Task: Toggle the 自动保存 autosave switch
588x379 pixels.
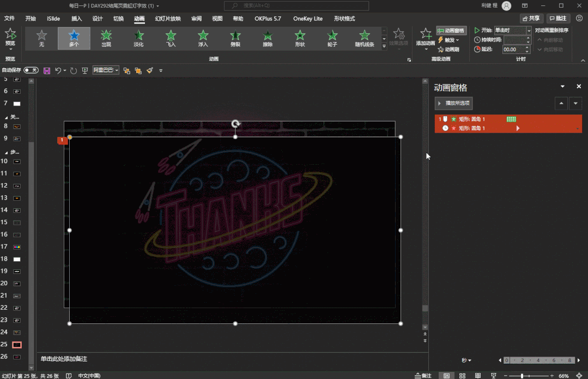Action: point(31,70)
